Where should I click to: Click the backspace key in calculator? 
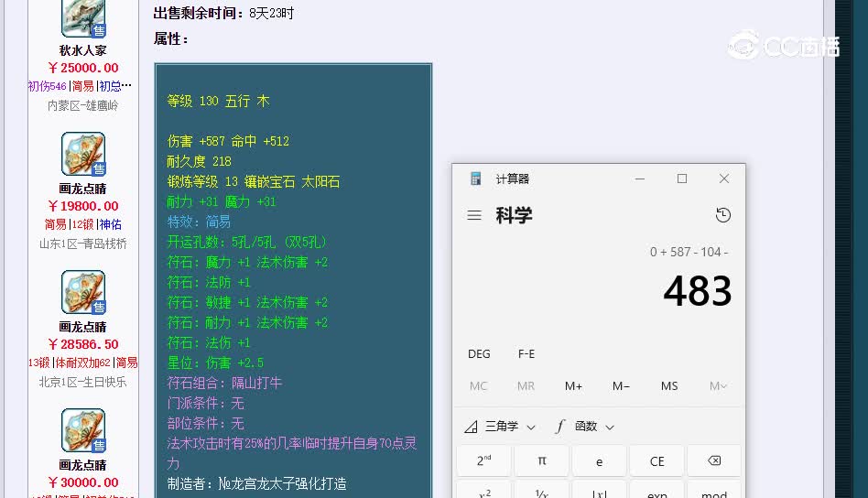(714, 460)
